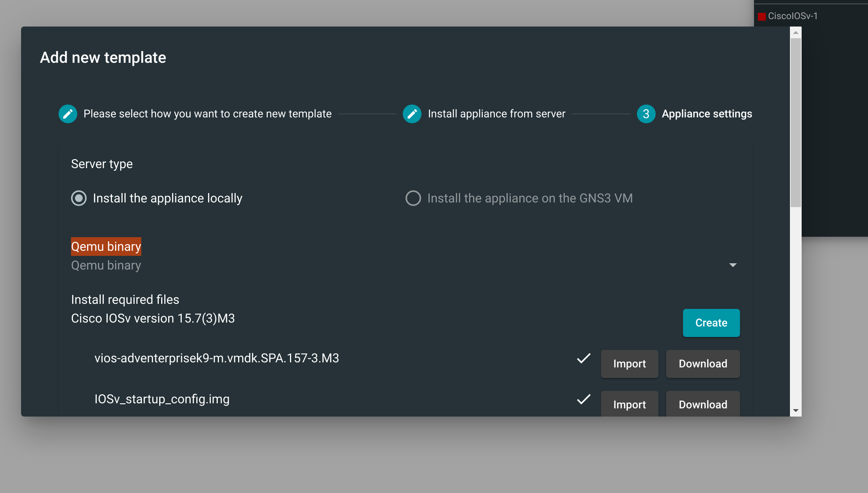
Task: Click the checkmark next to vios-adventerprisek9-m.vmdk file
Action: tap(583, 359)
